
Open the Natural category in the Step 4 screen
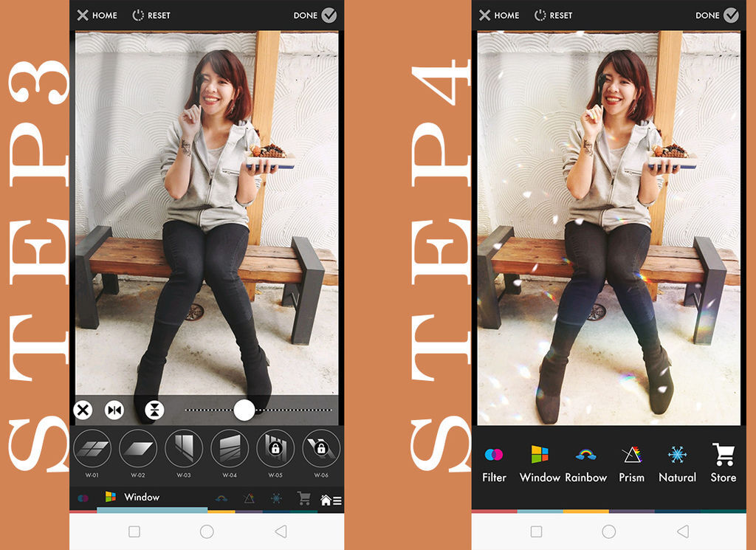pos(678,464)
